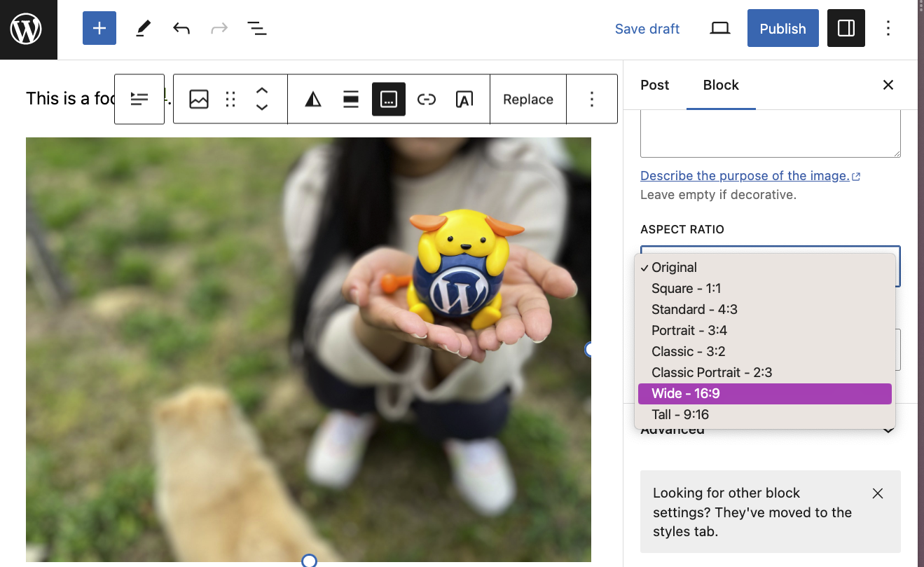Switch to the Post tab
Image resolution: width=924 pixels, height=567 pixels.
(x=654, y=85)
